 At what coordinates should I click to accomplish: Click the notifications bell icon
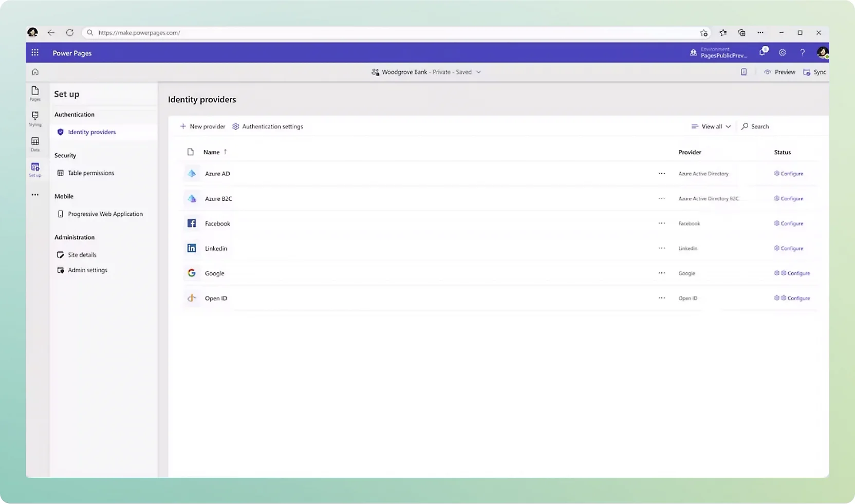coord(763,52)
